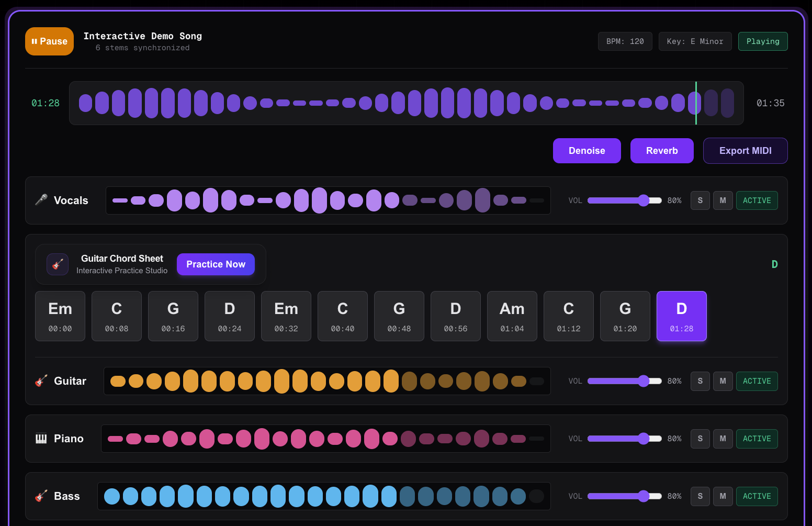Mute the Piano track

pos(723,439)
